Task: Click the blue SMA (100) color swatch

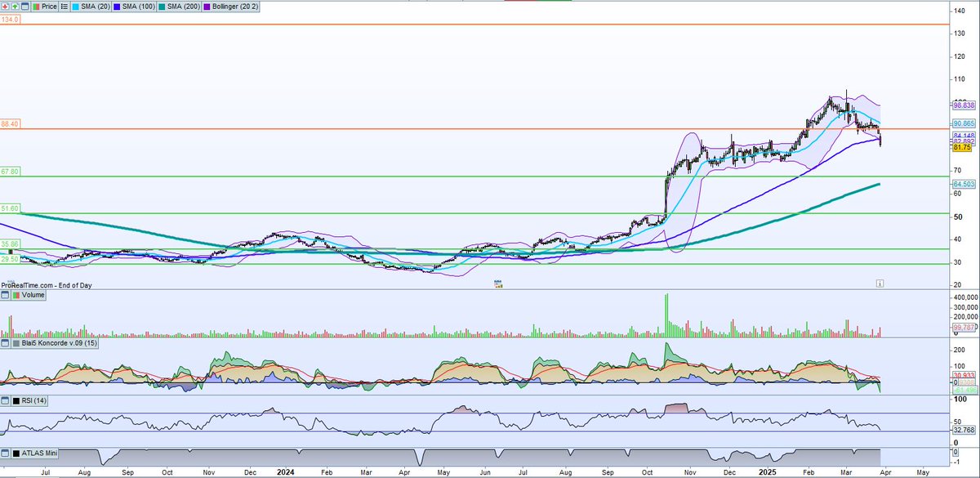Action: tap(117, 7)
